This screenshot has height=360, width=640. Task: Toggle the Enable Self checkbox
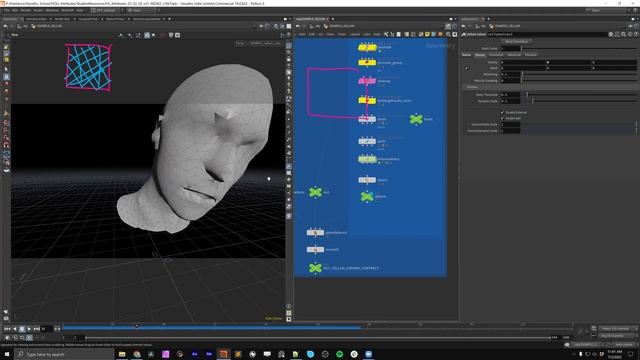point(502,118)
